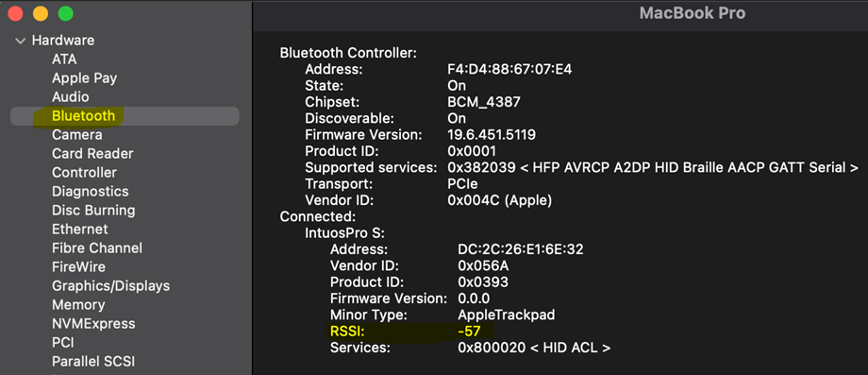Open the FireWire entry
This screenshot has height=375, width=868.
78,266
